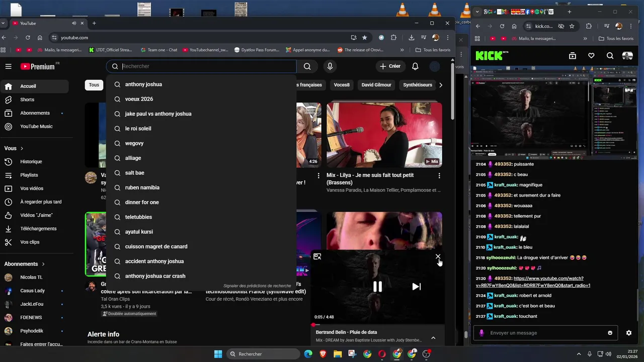
Task: Show more bookmarks overflow chevron
Action: 402,50
